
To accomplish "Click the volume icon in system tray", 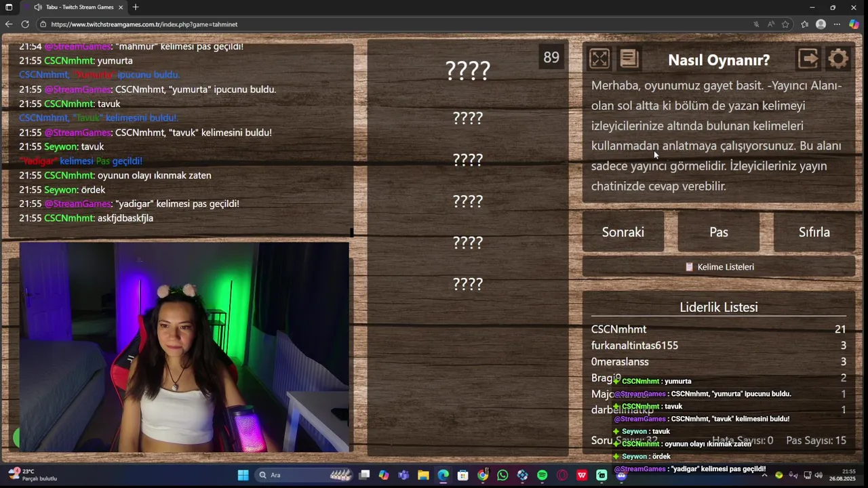I will tap(818, 475).
